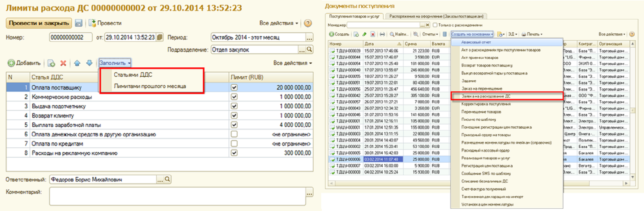Move row down with blue down arrow

coord(89,63)
